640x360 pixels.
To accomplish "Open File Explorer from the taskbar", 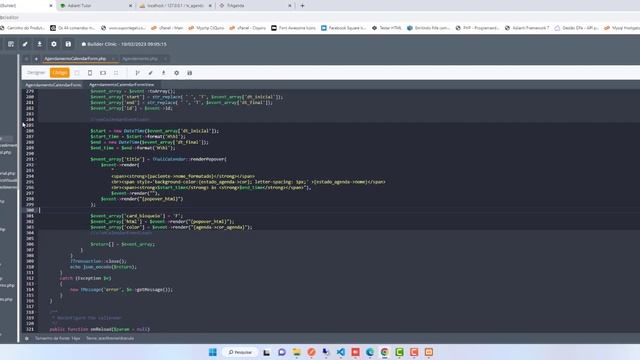I will pos(296,352).
